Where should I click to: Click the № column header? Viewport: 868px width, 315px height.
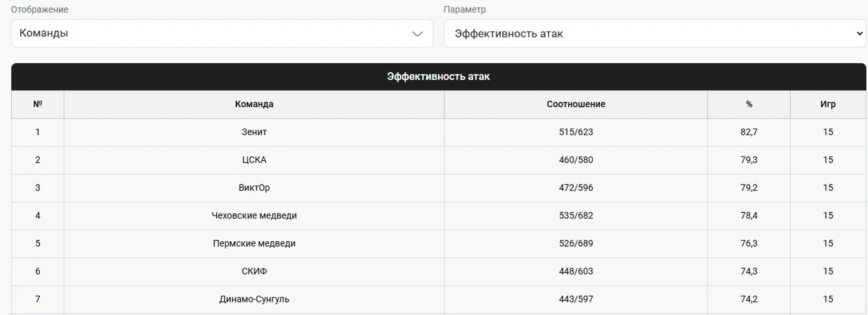(37, 104)
